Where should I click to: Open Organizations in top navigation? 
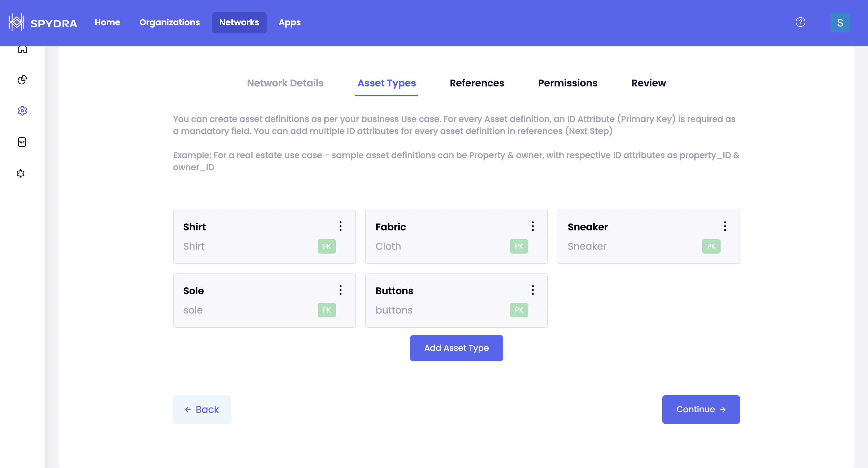pyautogui.click(x=169, y=22)
